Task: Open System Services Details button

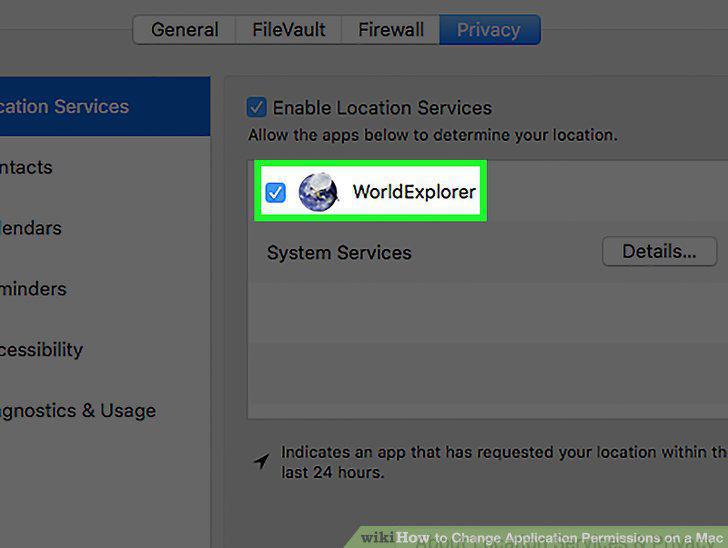Action: click(x=659, y=251)
